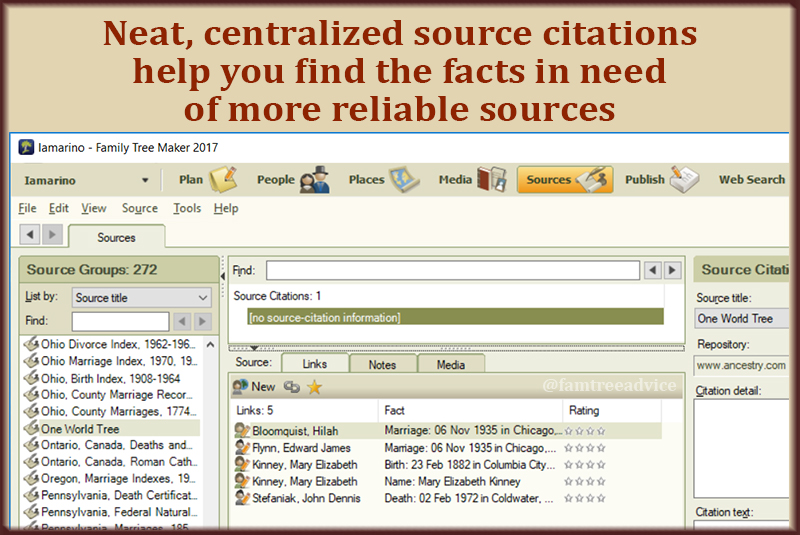Select Ohio Marriage Index source
Image resolution: width=800 pixels, height=535 pixels.
pyautogui.click(x=110, y=361)
